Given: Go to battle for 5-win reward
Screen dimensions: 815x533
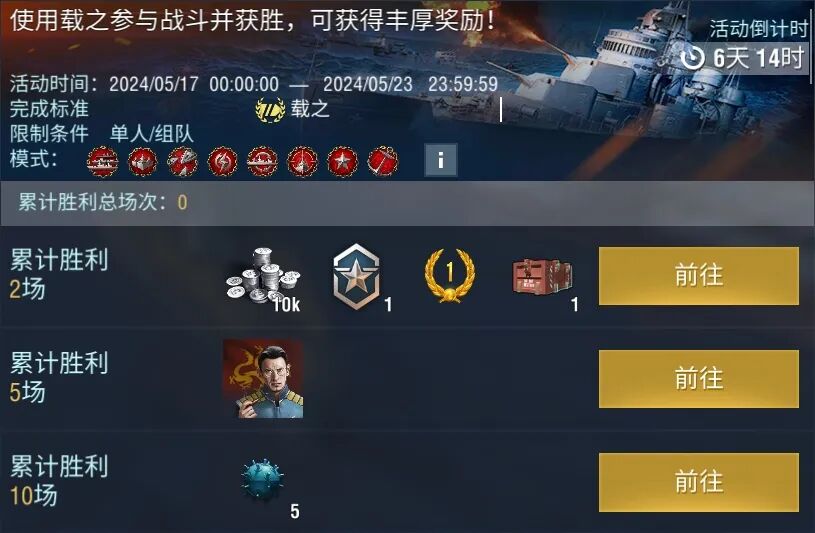Looking at the screenshot, I should point(699,379).
